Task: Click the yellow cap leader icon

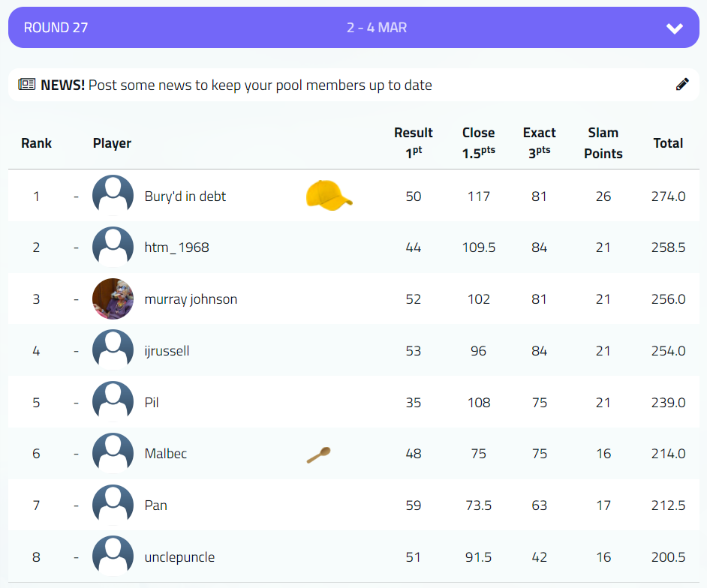Action: click(x=329, y=196)
